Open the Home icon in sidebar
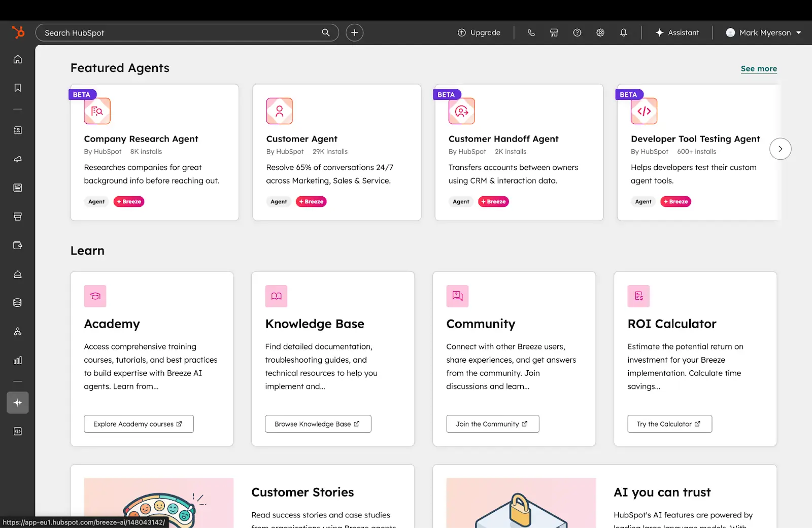The image size is (812, 528). coord(18,59)
